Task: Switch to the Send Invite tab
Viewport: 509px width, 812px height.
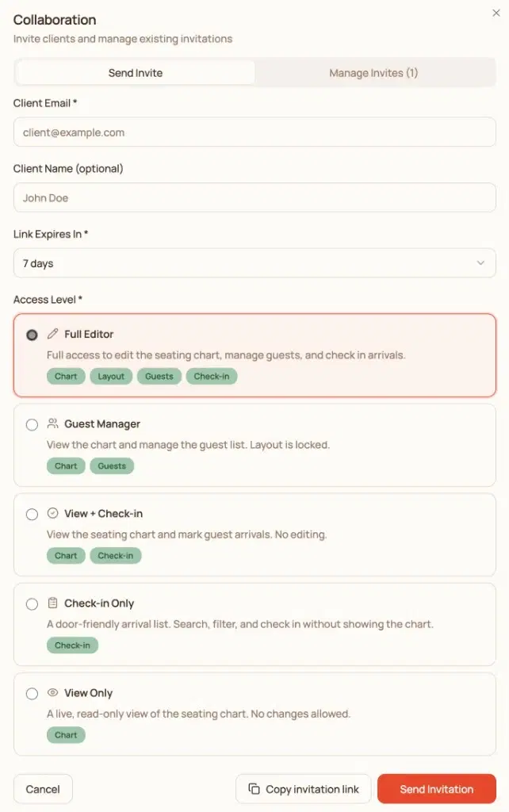Action: [134, 72]
